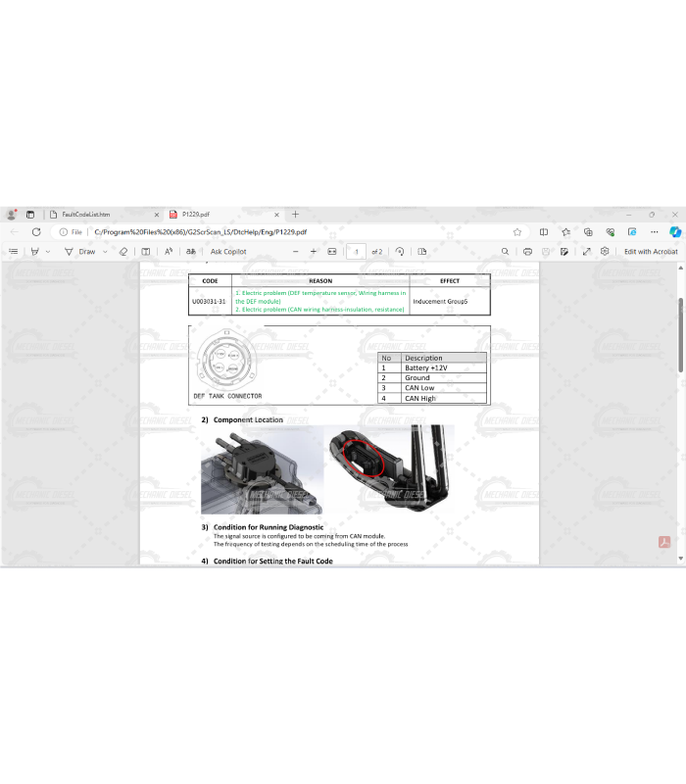Toggle page view layout button

[x=420, y=252]
